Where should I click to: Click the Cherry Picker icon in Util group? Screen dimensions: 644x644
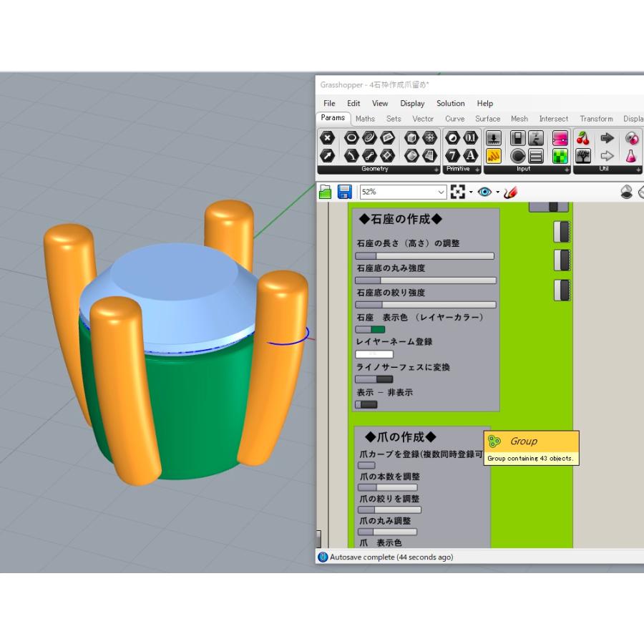584,137
